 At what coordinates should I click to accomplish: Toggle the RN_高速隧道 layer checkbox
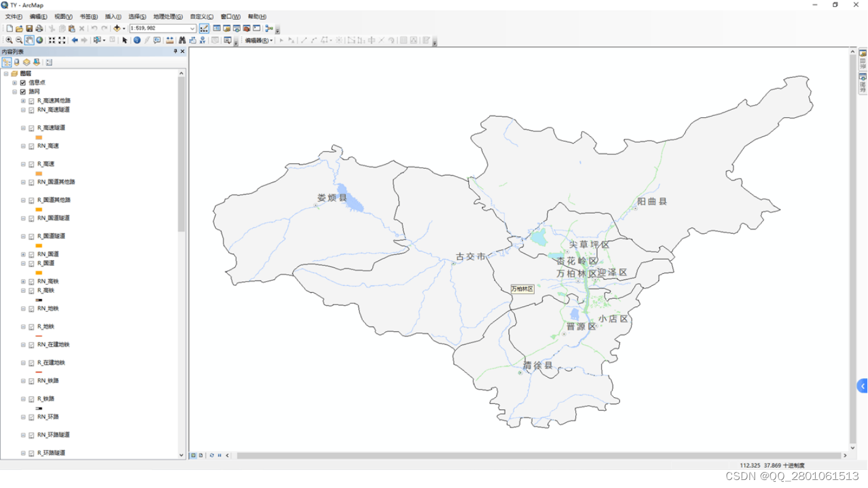click(32, 110)
